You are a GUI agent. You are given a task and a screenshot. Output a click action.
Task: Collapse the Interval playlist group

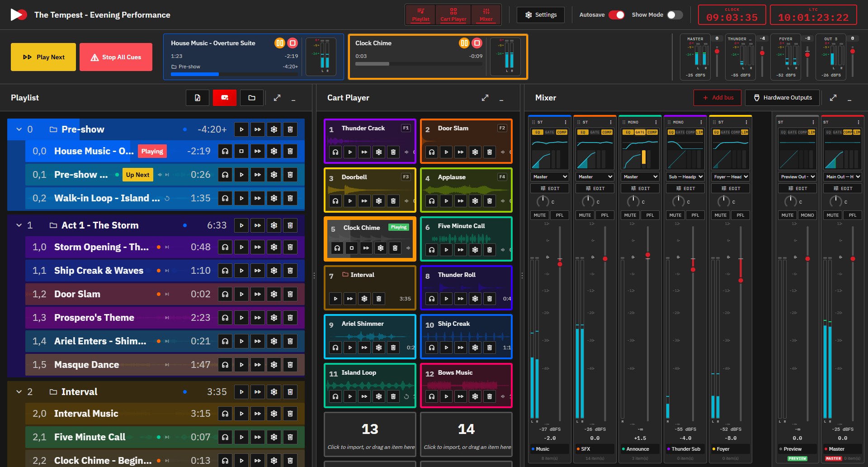tap(19, 392)
